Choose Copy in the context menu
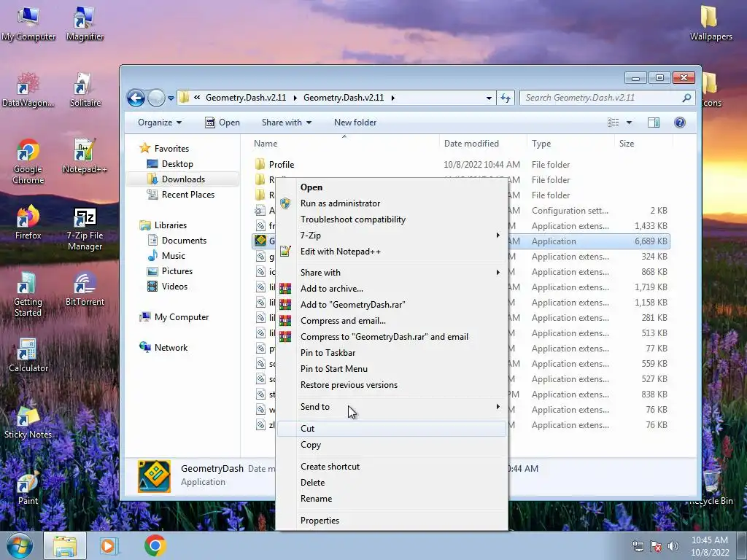747x560 pixels. (392, 445)
